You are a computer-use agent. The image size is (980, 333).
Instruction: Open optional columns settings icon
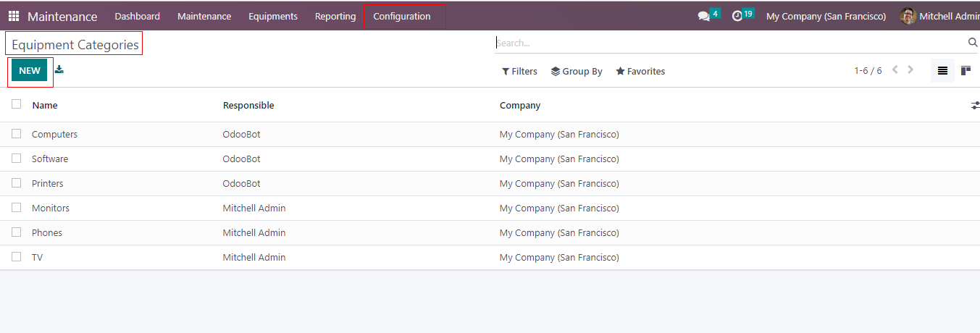(x=975, y=106)
